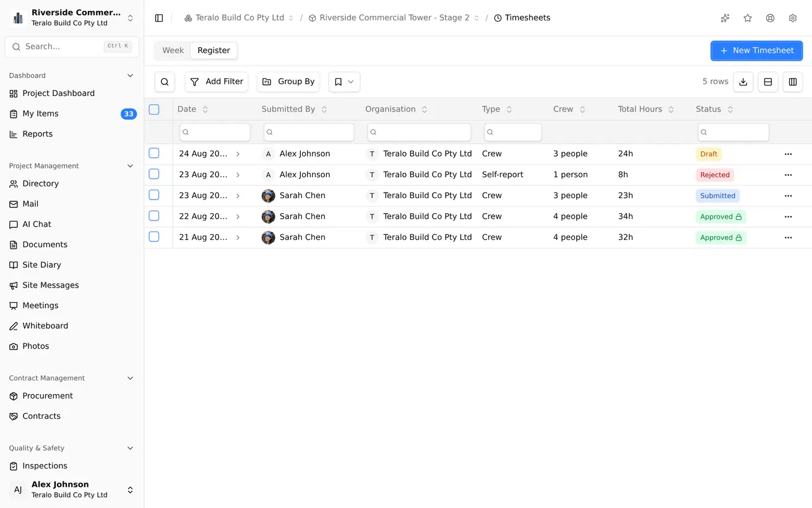The height and width of the screenshot is (508, 812).
Task: Open column visibility settings icon
Action: pyautogui.click(x=793, y=82)
